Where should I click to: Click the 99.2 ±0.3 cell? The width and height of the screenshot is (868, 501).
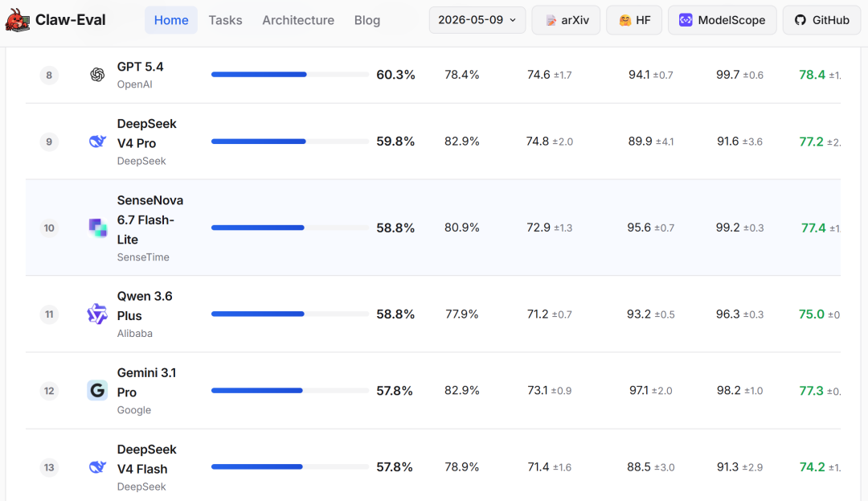[x=739, y=228]
